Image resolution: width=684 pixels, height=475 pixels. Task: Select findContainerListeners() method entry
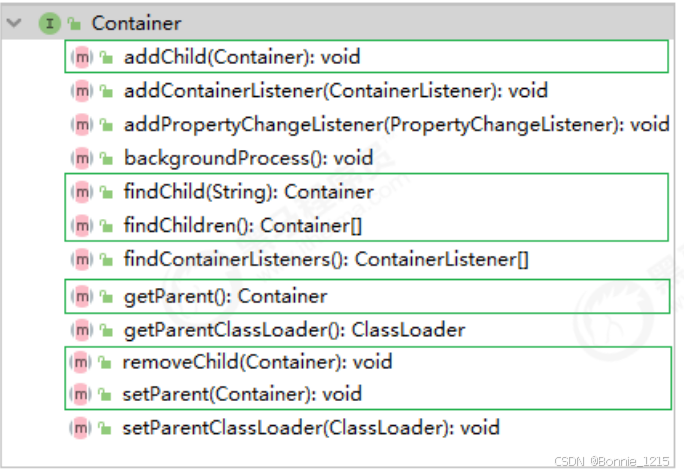[326, 260]
